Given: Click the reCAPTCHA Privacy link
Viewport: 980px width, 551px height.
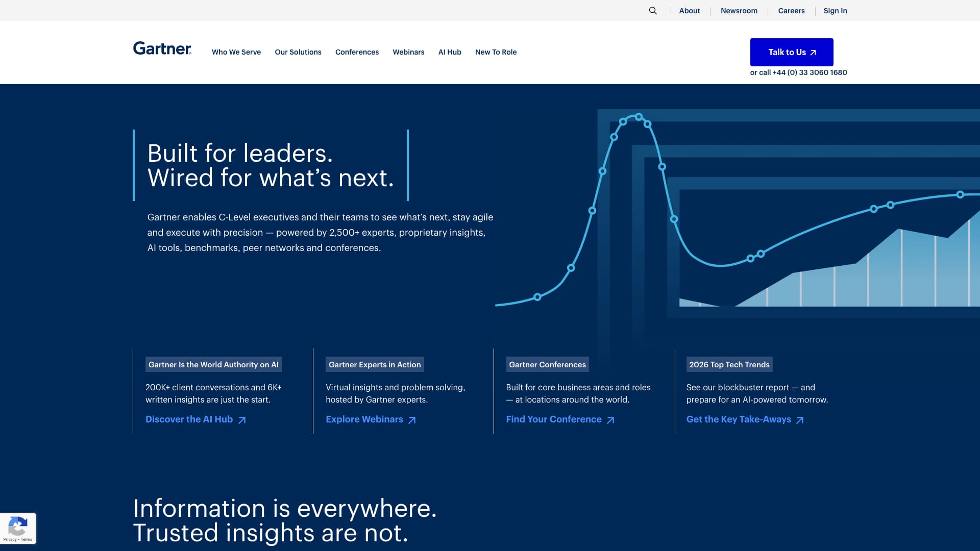Looking at the screenshot, I should tap(9, 539).
